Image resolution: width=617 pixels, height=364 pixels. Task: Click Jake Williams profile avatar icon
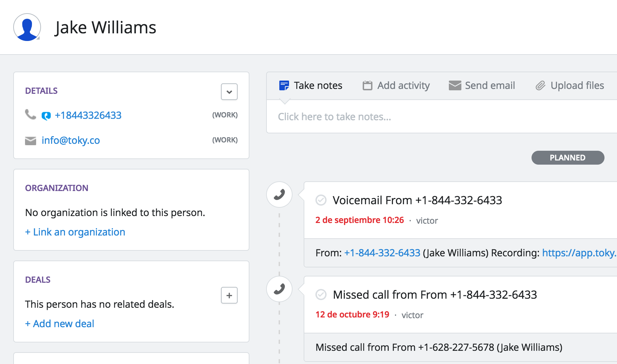pos(27,27)
